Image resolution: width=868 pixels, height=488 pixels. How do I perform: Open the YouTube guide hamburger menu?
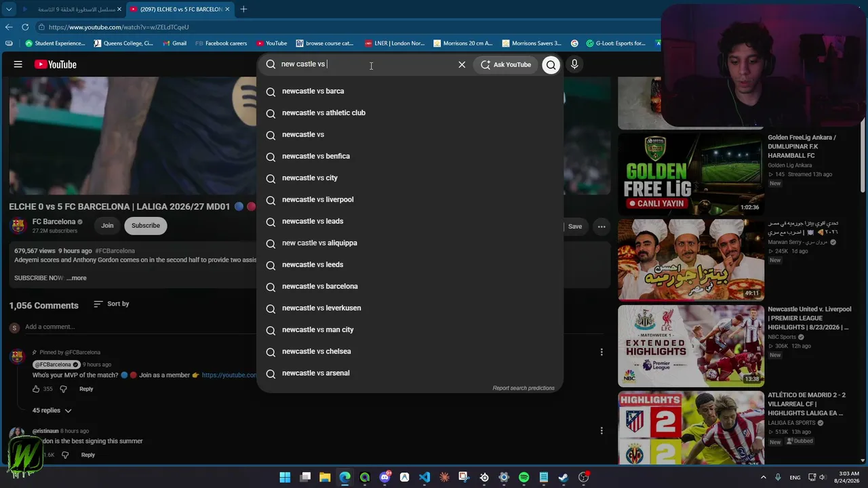[18, 64]
